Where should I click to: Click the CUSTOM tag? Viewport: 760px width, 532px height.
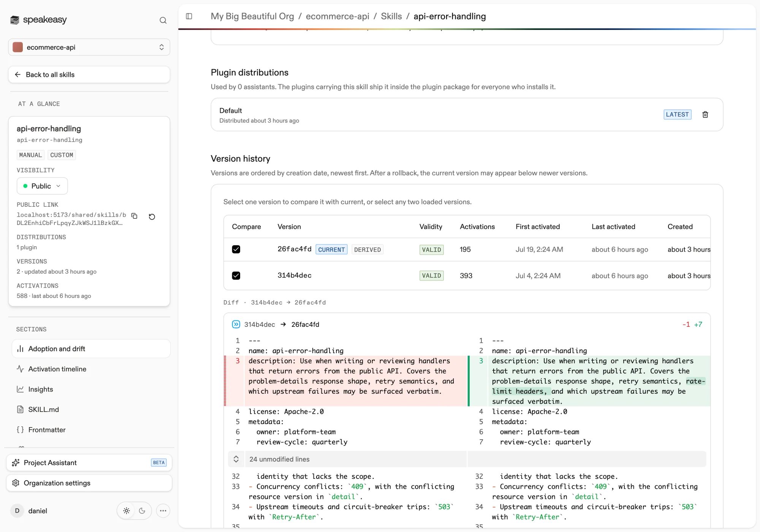[62, 155]
